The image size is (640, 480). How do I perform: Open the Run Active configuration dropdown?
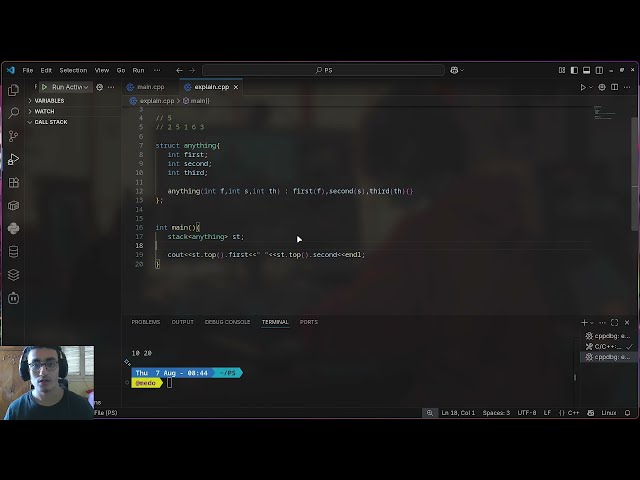point(70,87)
